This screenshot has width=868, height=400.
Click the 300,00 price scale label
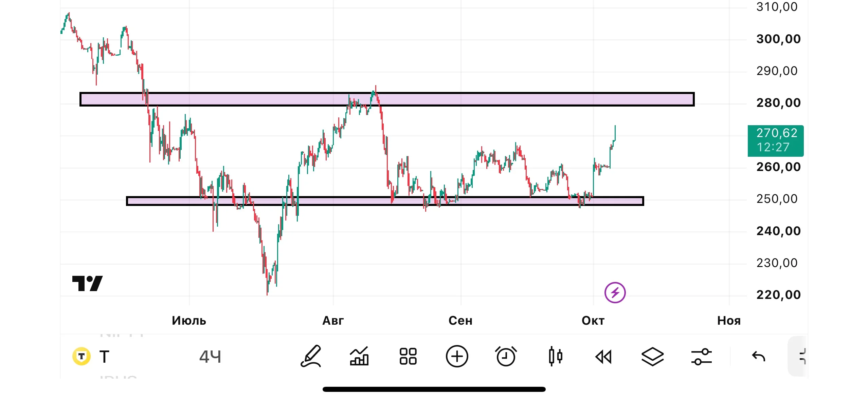pos(778,39)
